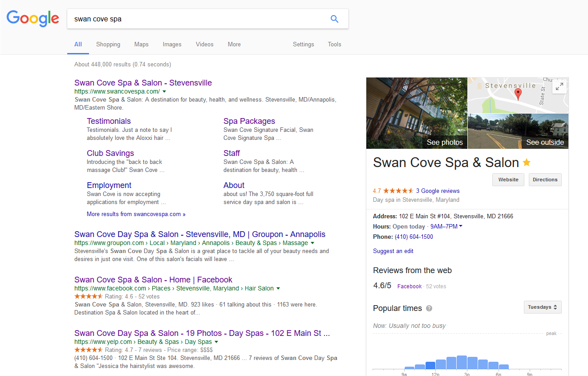Open the Tuesdays day selector

[543, 307]
